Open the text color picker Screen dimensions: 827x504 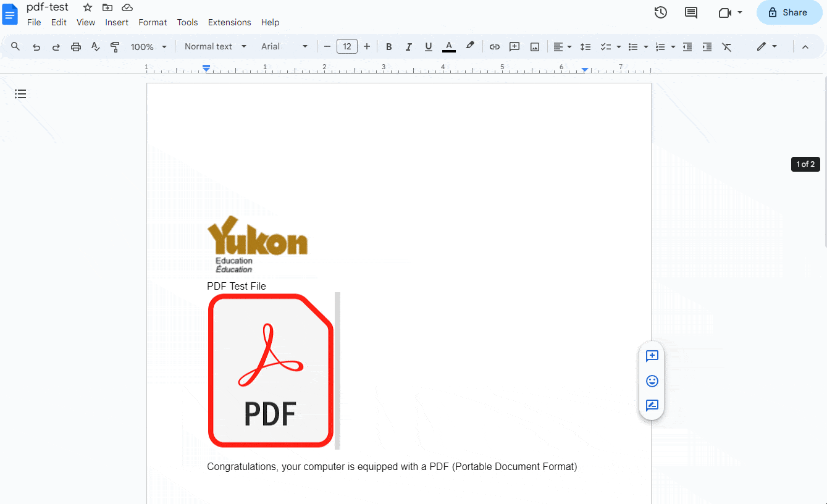click(x=449, y=46)
